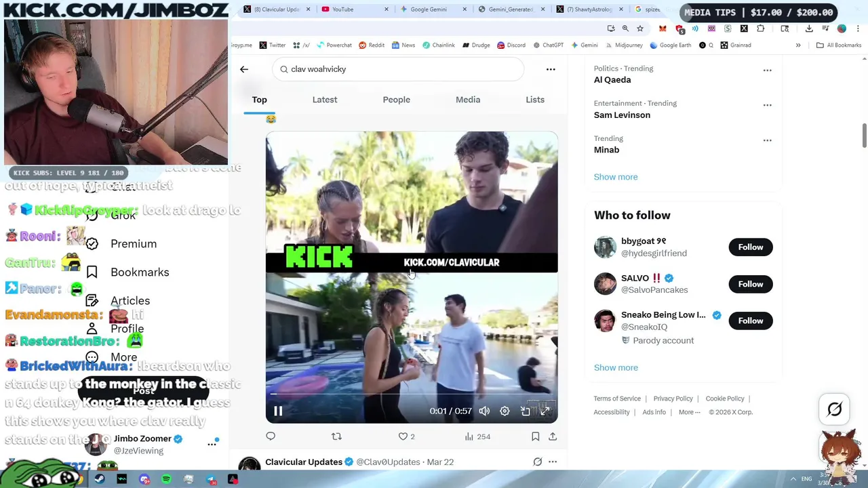Open more options for Sam Levinson trend

coord(767,105)
